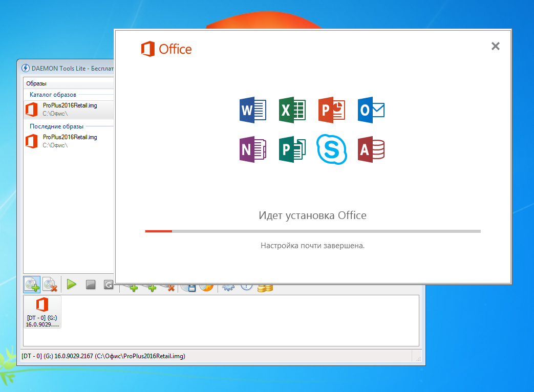Click the Add Image toolbar icon

(x=32, y=284)
